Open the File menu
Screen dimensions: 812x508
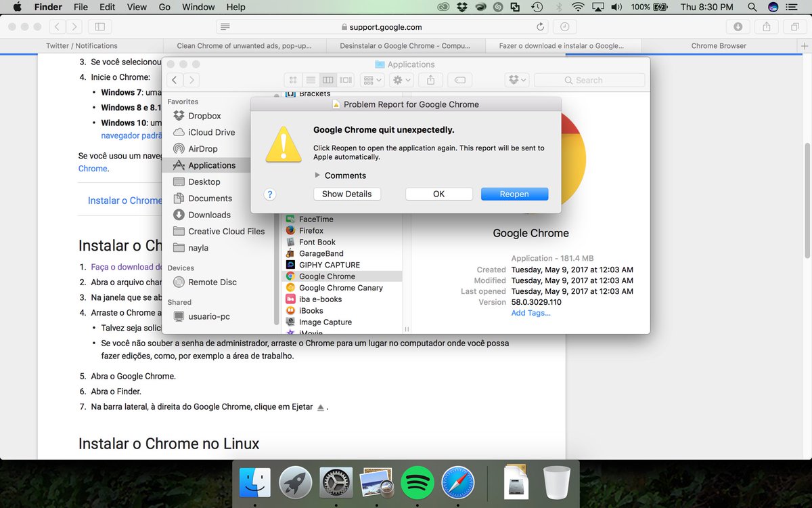pyautogui.click(x=81, y=7)
